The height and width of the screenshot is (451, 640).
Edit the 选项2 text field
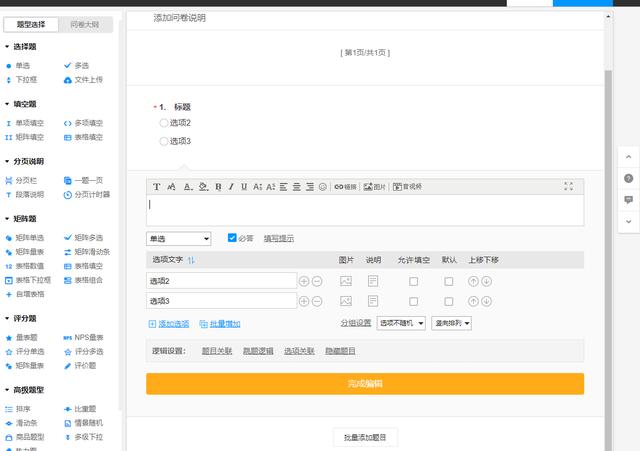pyautogui.click(x=221, y=281)
